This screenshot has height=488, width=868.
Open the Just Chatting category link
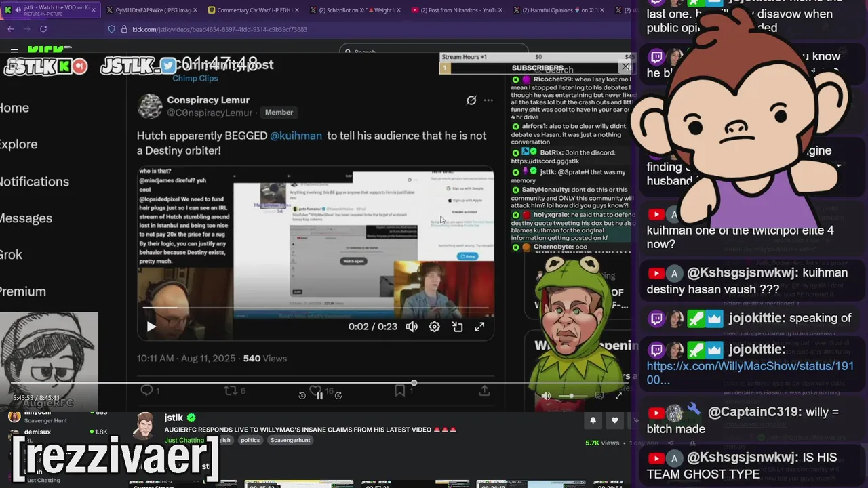(184, 440)
